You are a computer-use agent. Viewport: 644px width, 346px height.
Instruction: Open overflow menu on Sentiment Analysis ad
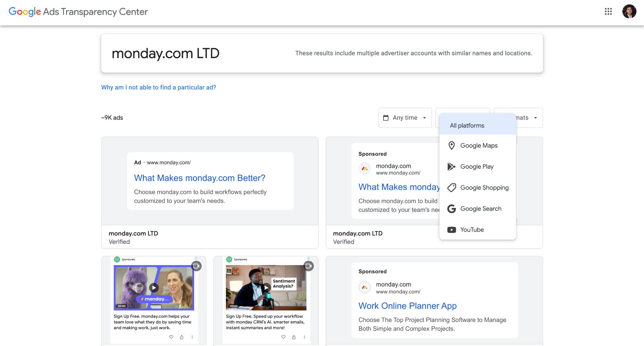tap(304, 337)
